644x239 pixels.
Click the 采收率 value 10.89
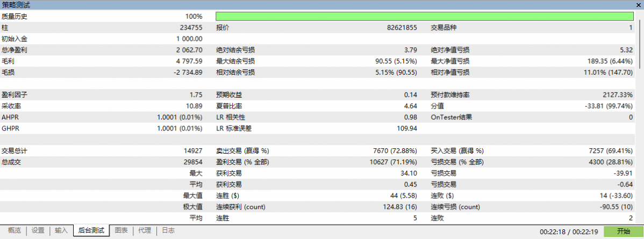tap(195, 106)
